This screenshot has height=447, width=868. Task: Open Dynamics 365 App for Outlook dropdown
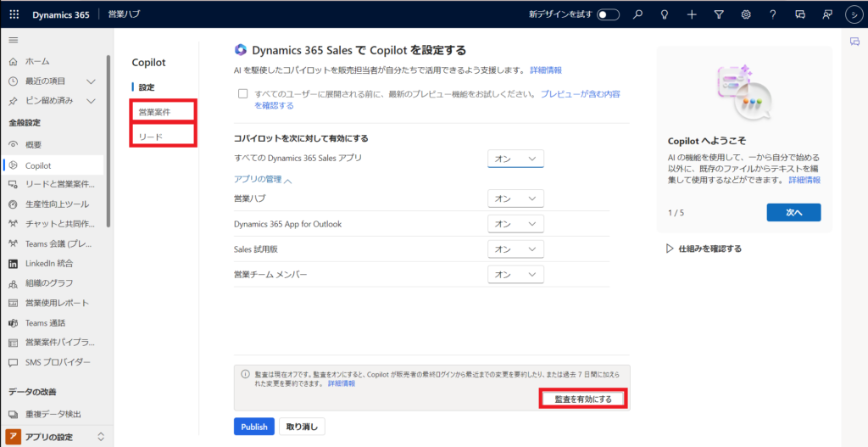click(x=516, y=224)
